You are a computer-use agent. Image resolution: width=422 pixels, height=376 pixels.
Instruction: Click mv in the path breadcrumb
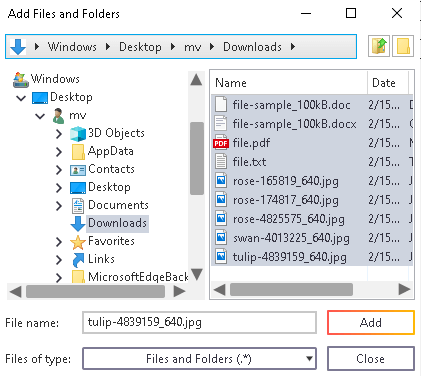[x=192, y=47]
